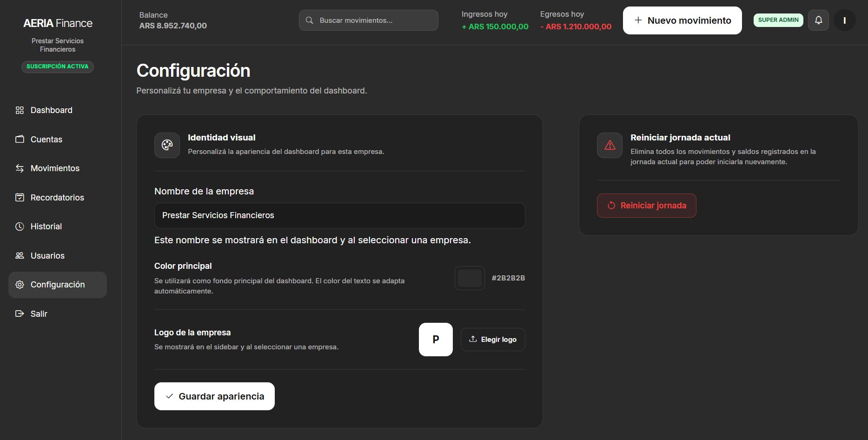The height and width of the screenshot is (440, 868).
Task: Select Salir to log out
Action: pyautogui.click(x=58, y=314)
